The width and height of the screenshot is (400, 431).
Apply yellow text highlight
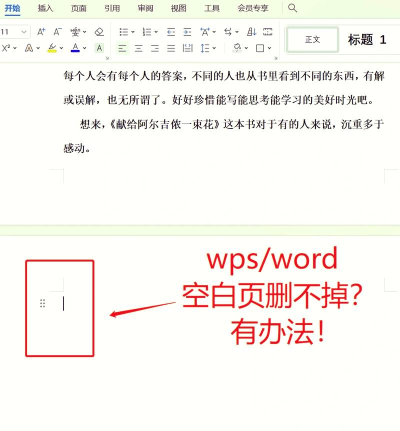click(52, 48)
